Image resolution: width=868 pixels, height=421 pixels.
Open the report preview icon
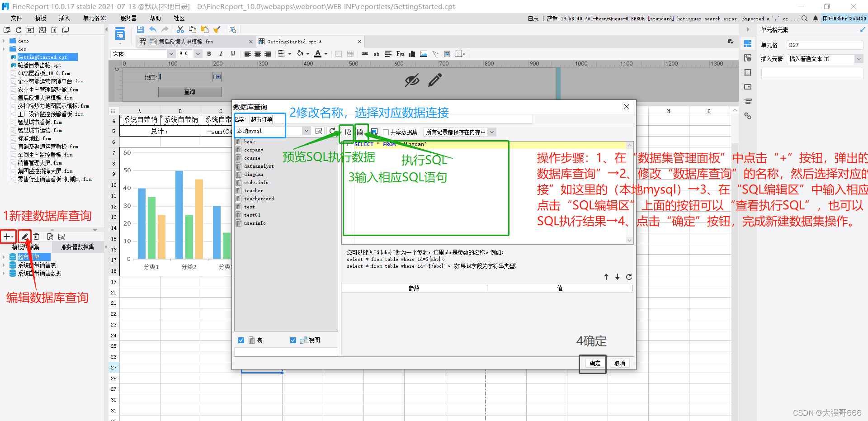click(x=232, y=29)
